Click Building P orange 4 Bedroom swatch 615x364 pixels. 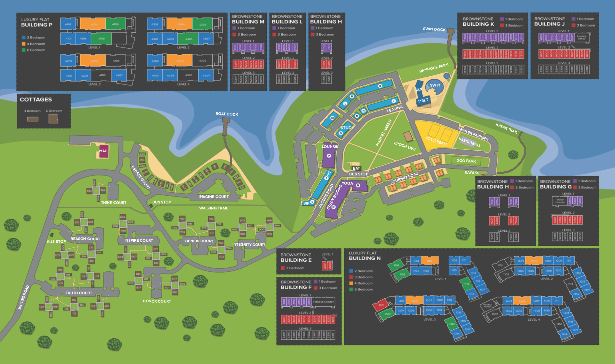point(24,44)
